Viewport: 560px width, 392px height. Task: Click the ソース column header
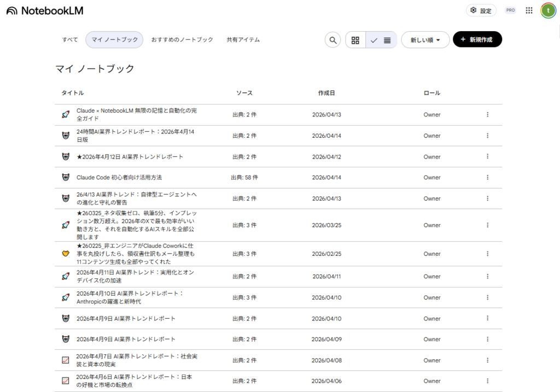244,93
